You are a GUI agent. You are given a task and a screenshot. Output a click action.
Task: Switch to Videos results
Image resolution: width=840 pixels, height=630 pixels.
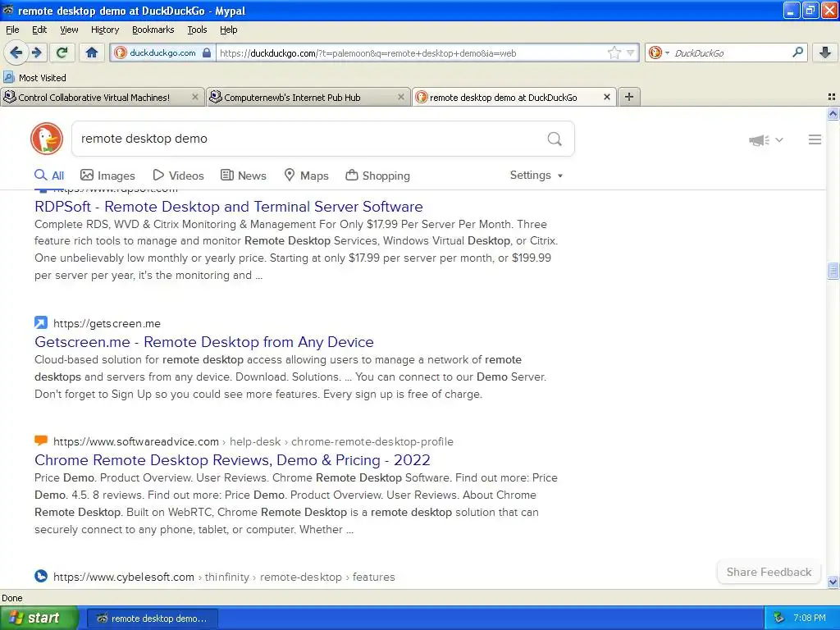[x=178, y=176]
